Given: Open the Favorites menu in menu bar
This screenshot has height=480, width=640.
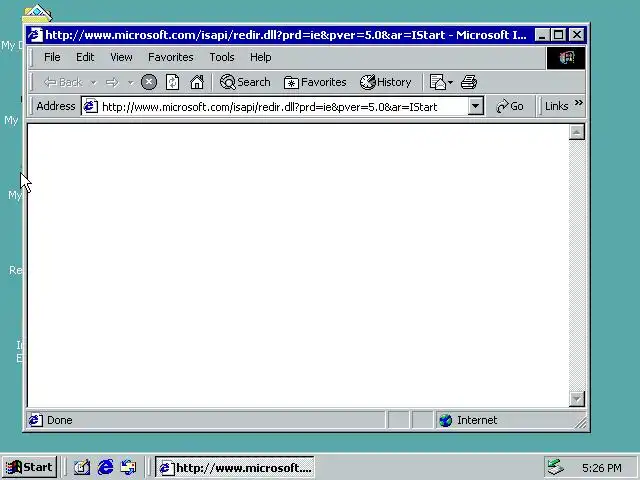Looking at the screenshot, I should tap(171, 57).
